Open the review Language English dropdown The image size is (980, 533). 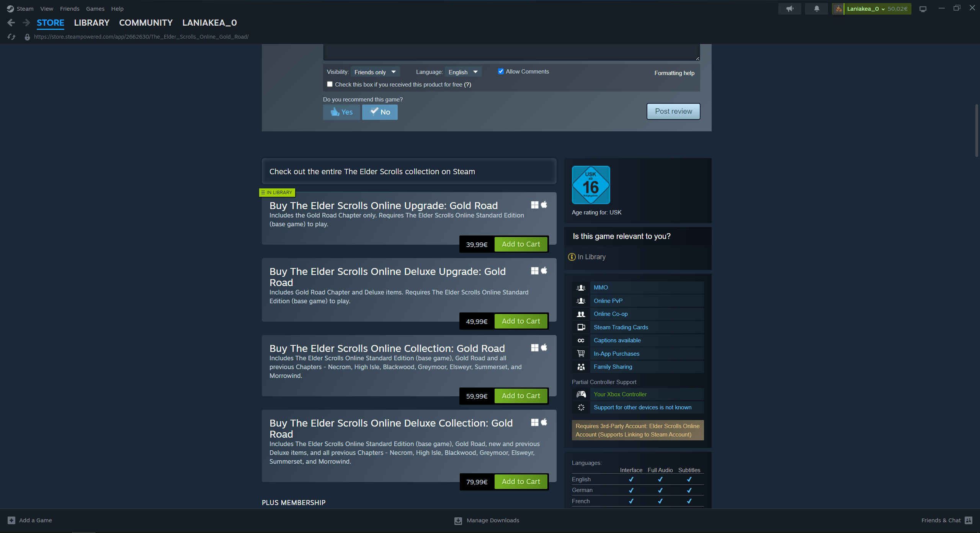tap(463, 72)
